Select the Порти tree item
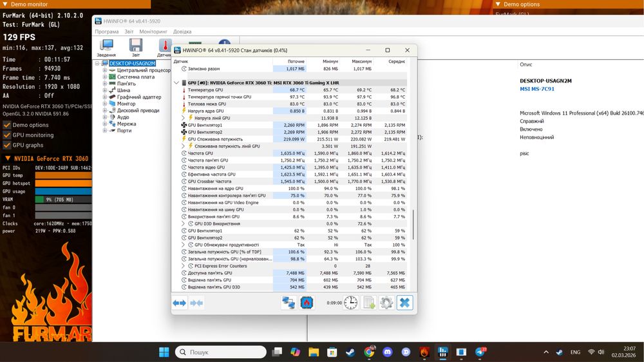Image resolution: width=644 pixels, height=362 pixels. [x=124, y=131]
